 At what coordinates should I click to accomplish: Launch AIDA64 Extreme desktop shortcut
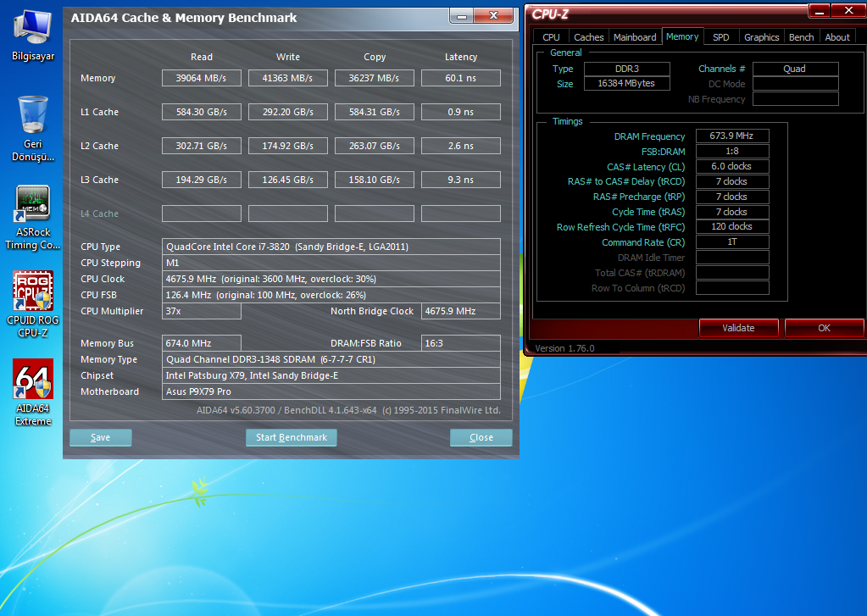[32, 392]
